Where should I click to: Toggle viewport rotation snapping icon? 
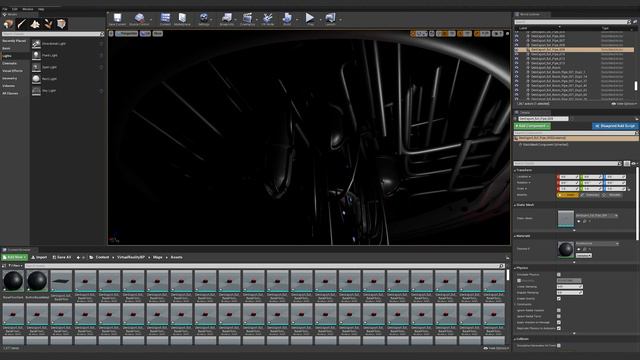coord(460,33)
